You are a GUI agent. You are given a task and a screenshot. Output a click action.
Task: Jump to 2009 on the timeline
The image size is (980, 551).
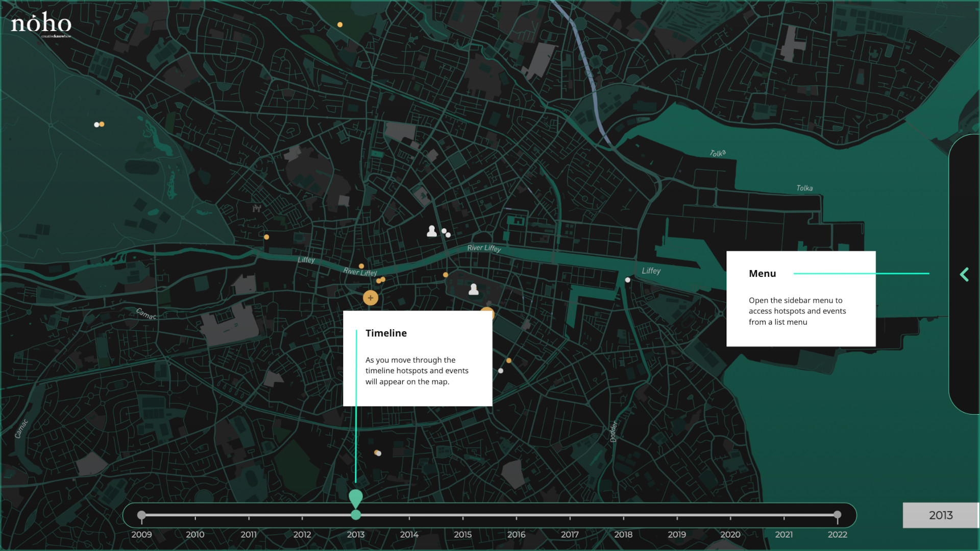pyautogui.click(x=141, y=534)
